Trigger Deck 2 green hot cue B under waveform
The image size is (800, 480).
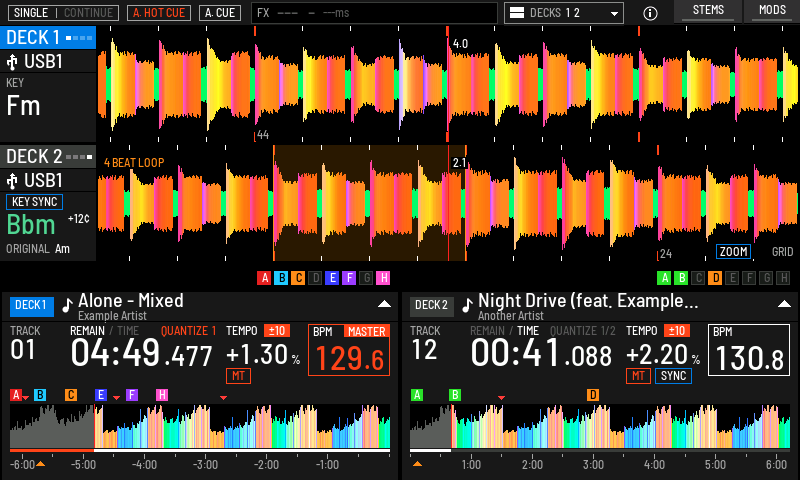coord(681,278)
